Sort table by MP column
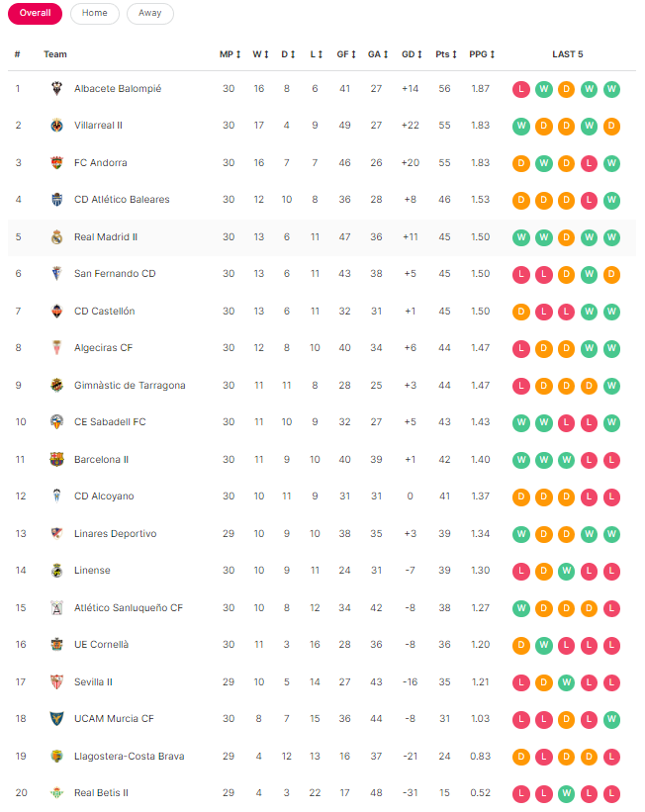 [x=230, y=54]
